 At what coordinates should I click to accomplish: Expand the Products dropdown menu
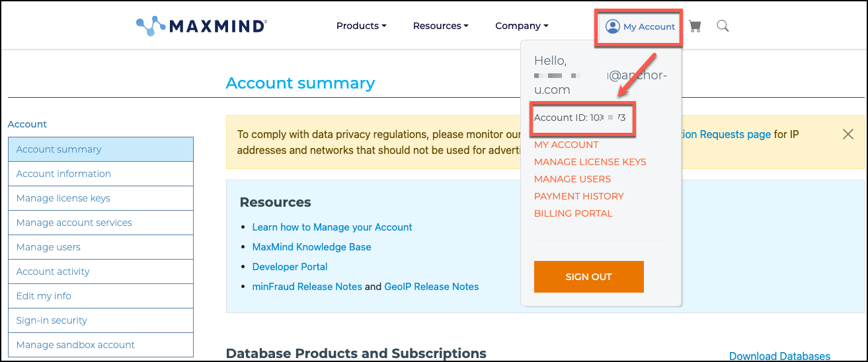[x=361, y=26]
